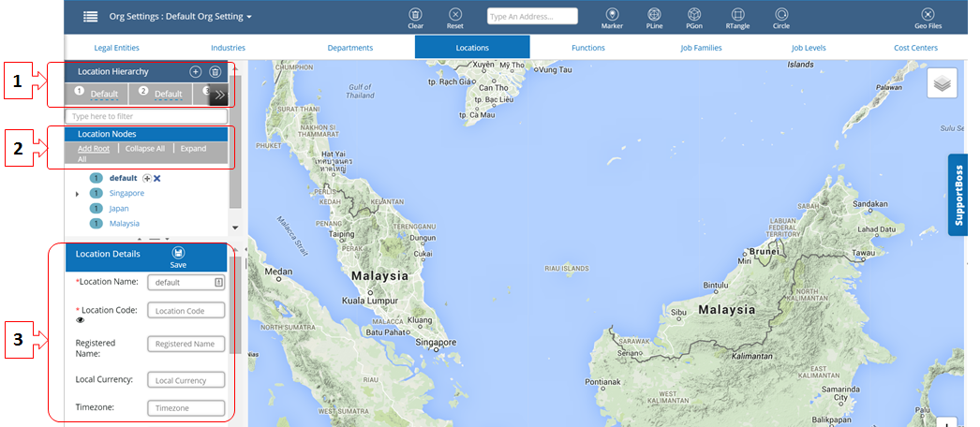Select the Marker tool
The width and height of the screenshot is (980, 427).
point(612,18)
